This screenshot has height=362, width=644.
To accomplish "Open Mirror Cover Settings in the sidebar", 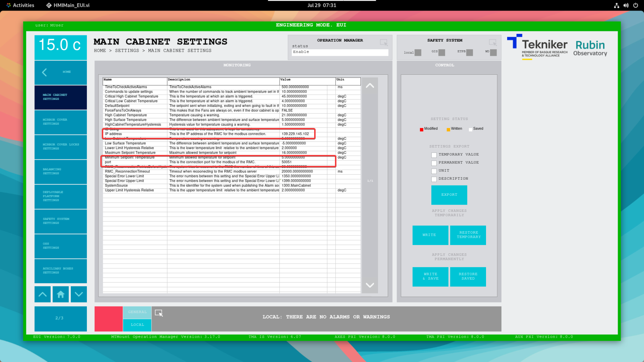I will [61, 122].
